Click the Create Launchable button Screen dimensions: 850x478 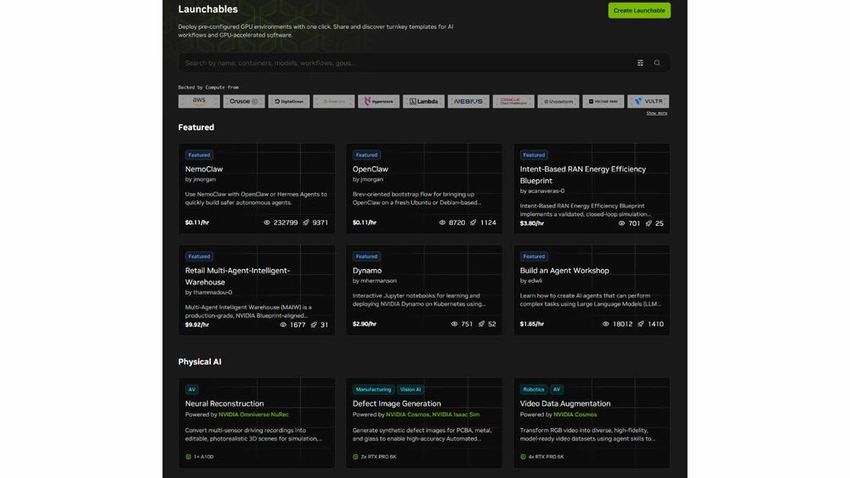[x=639, y=10]
